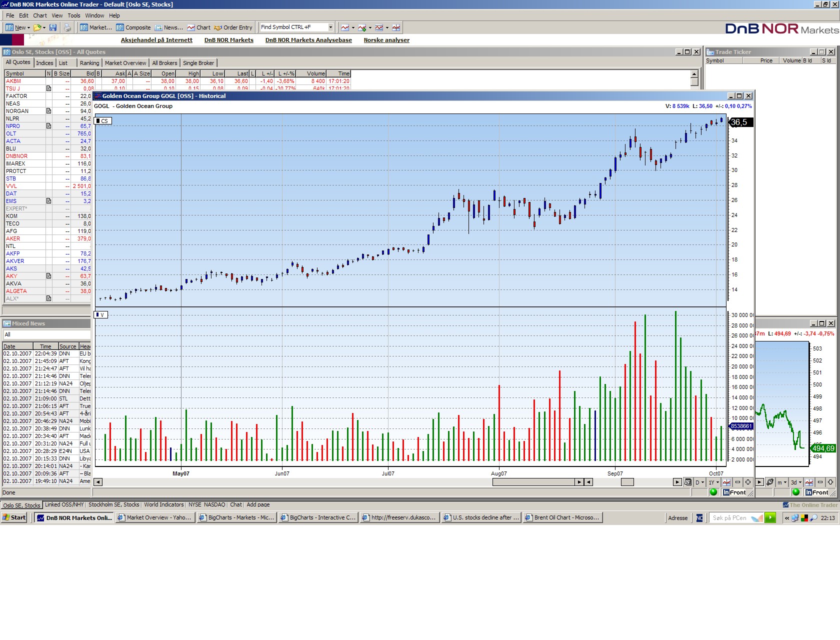The width and height of the screenshot is (840, 640).
Task: Open News window from toolbar
Action: (168, 27)
